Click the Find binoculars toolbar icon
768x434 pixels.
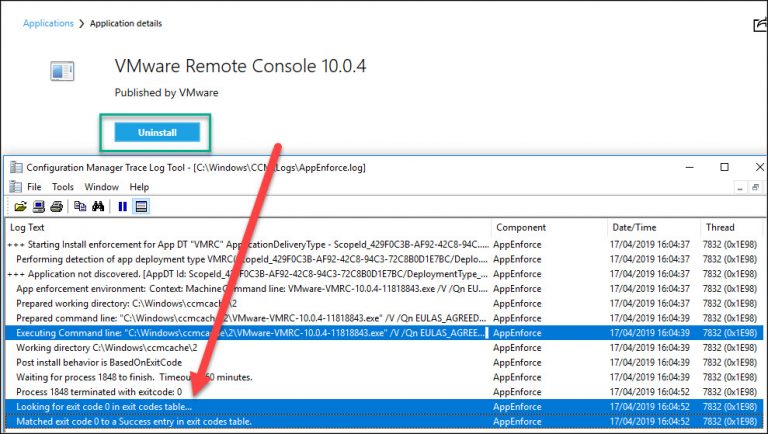98,207
